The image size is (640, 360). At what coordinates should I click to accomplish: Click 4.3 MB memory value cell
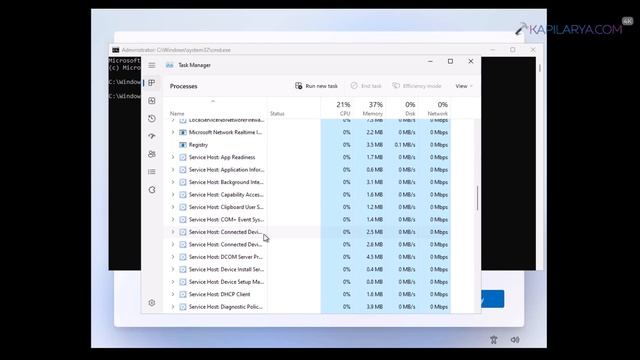pyautogui.click(x=374, y=257)
